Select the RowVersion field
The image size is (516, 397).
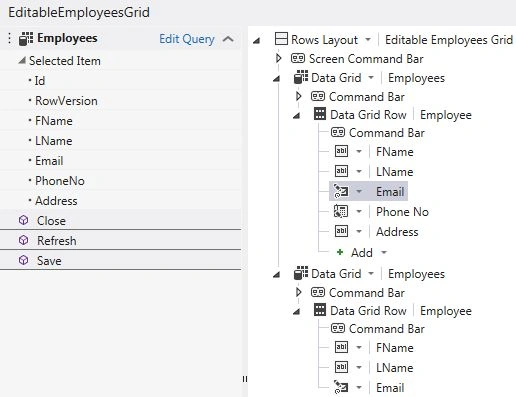pos(66,101)
